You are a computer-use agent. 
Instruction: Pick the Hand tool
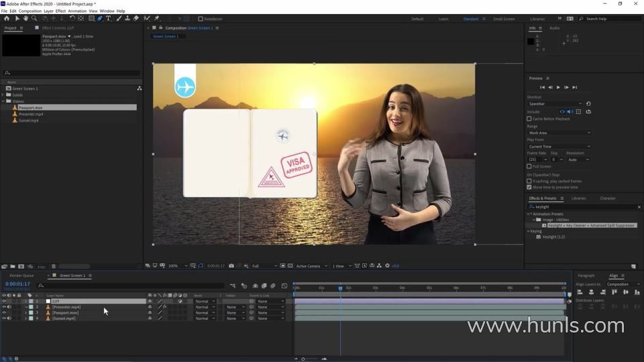tap(26, 19)
